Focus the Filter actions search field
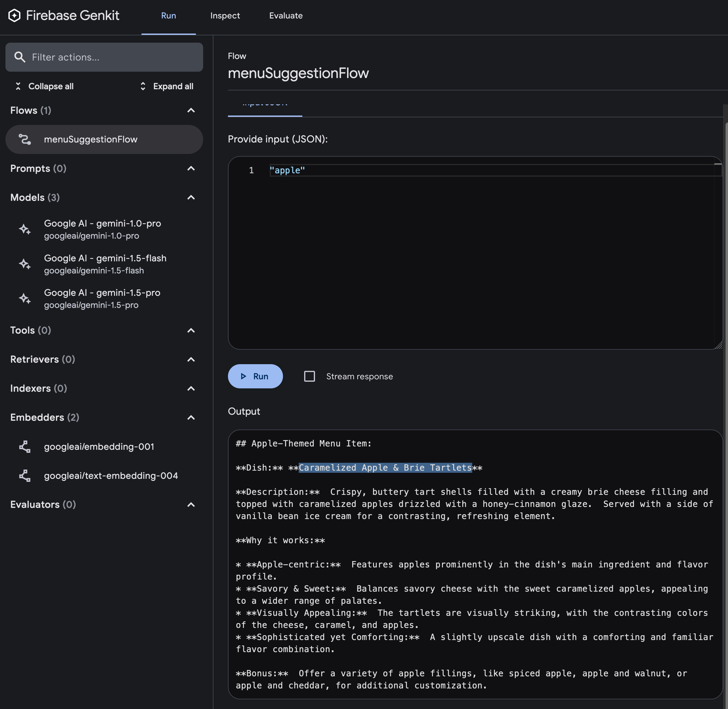728x709 pixels. coord(112,57)
